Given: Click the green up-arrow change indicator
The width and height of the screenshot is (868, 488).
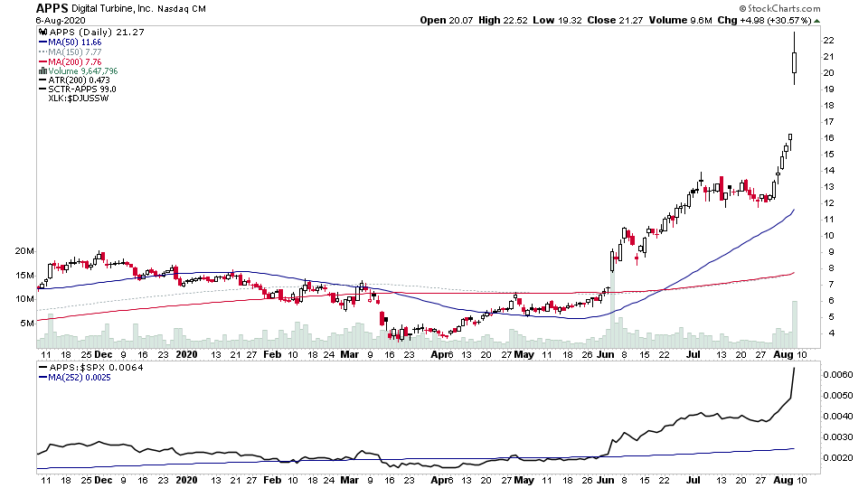Looking at the screenshot, I should pos(817,21).
